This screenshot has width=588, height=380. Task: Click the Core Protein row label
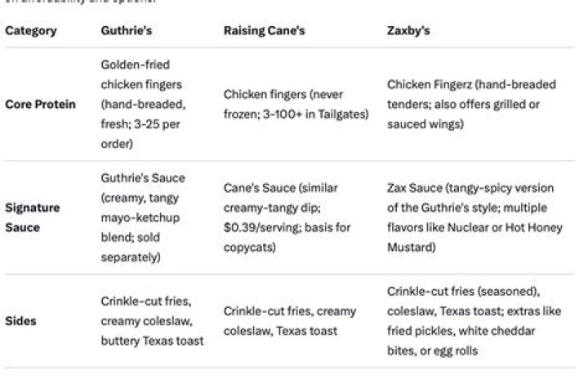(41, 104)
